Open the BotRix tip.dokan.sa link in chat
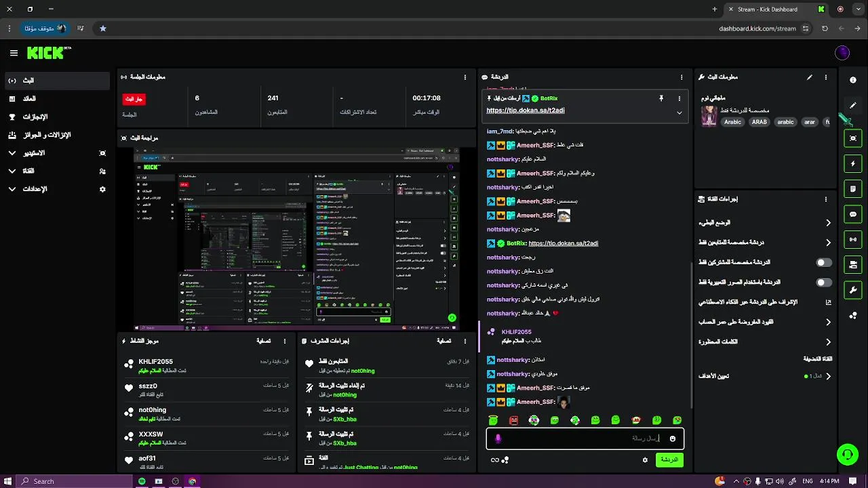The width and height of the screenshot is (868, 488). pos(564,243)
